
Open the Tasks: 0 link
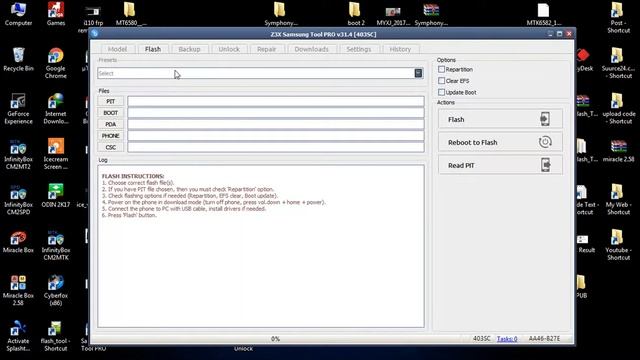(507, 339)
